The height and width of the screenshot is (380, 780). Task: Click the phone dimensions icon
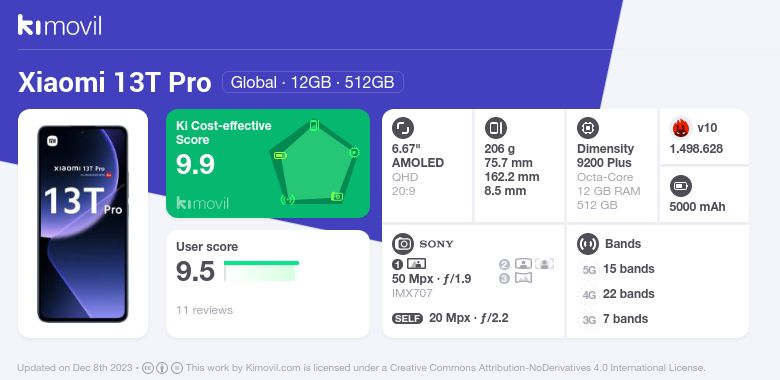495,128
